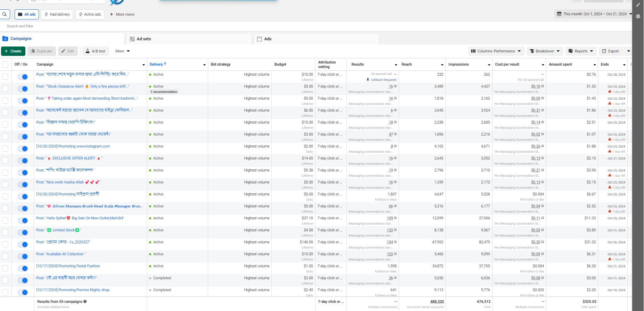
Task: Click the Duplicate button
Action: pyautogui.click(x=41, y=51)
